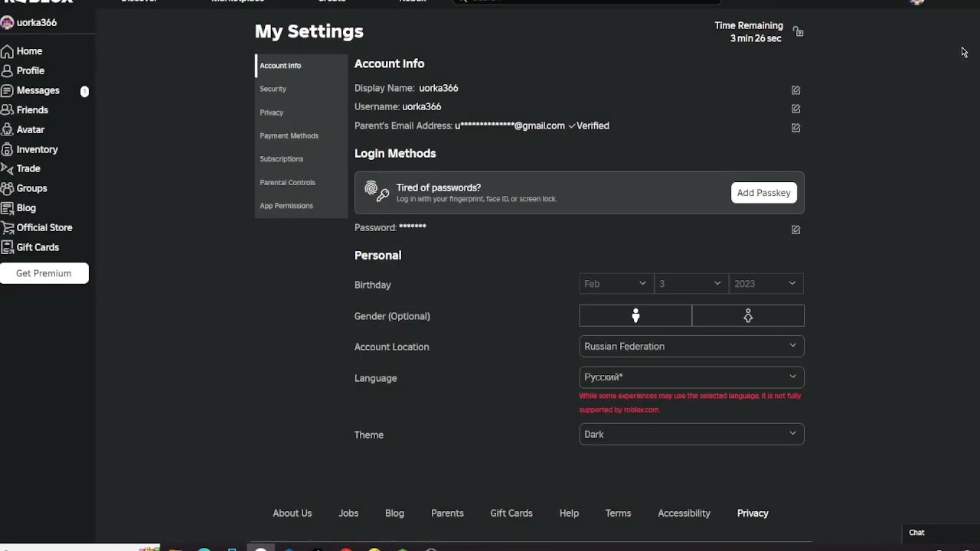Open Blog in the left sidebar
Image resolution: width=980 pixels, height=551 pixels.
18,208
